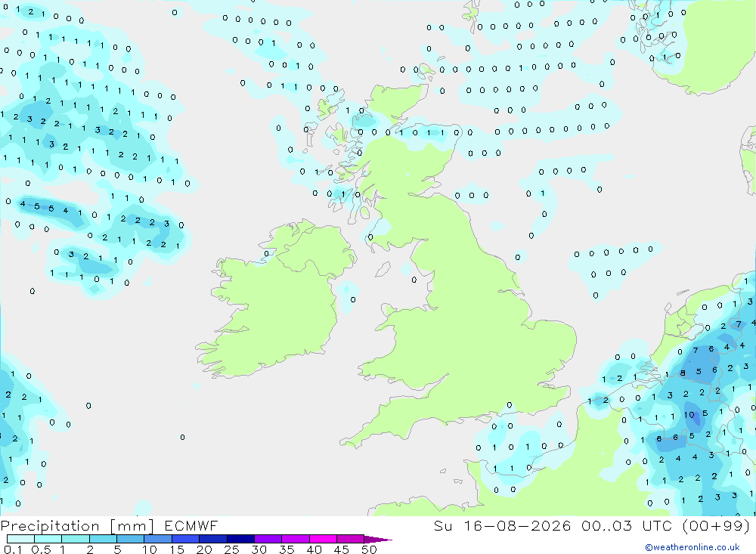The image size is (756, 554).
Task: Click the 'Precipitation [mm]' title text
Action: (77, 526)
